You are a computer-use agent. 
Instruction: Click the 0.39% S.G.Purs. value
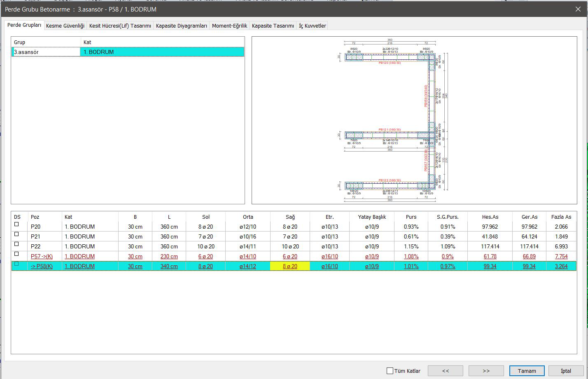click(448, 236)
